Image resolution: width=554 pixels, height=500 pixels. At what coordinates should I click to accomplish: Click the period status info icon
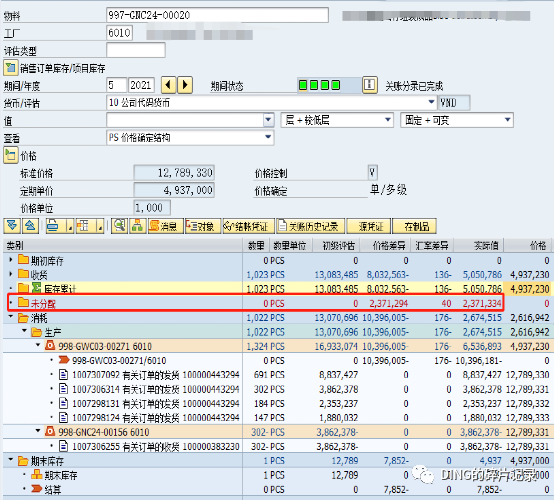coord(370,85)
